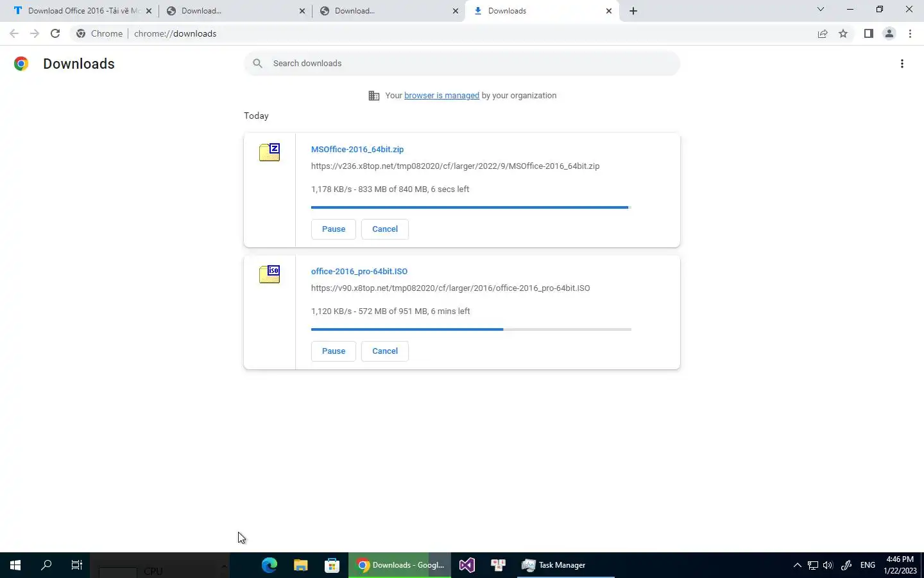Launch Microsoft Edge from taskbar
This screenshot has height=578, width=924.
[x=269, y=565]
